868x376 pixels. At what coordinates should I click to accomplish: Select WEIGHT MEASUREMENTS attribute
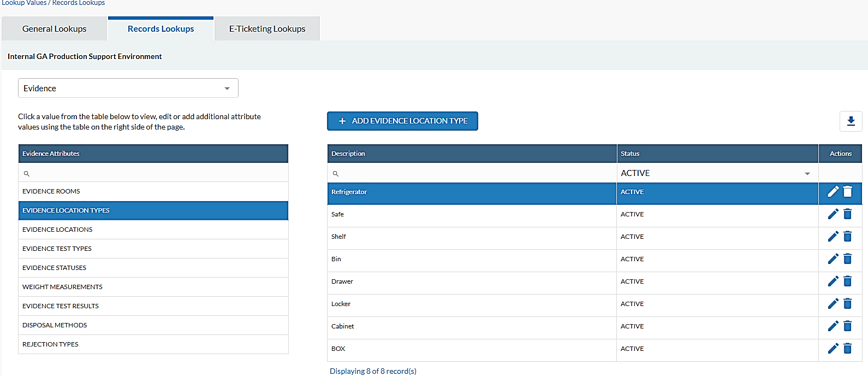pos(153,287)
